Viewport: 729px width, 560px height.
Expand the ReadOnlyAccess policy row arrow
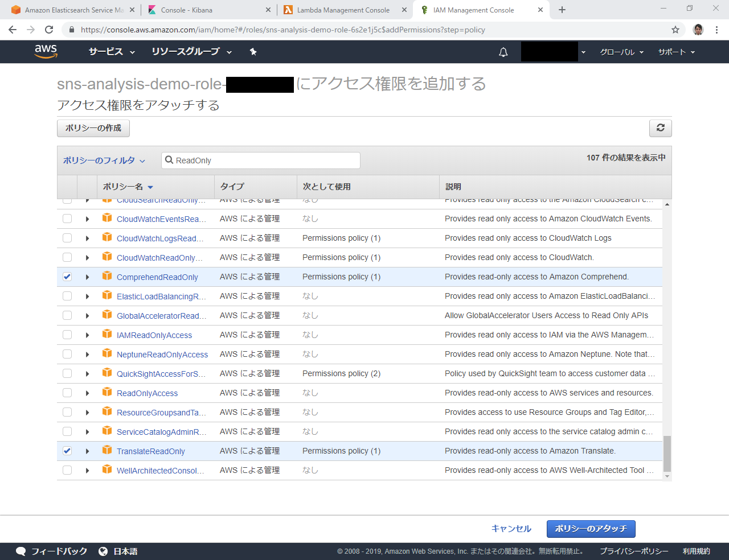click(87, 393)
